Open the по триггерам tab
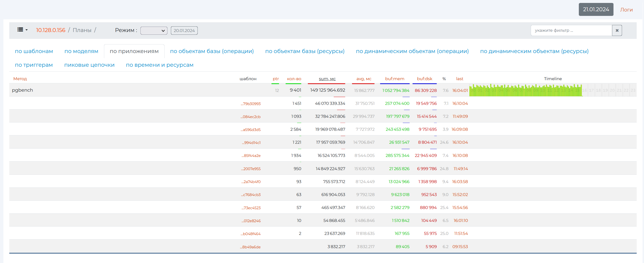Screen dimensions: 644x263 (x=34, y=65)
